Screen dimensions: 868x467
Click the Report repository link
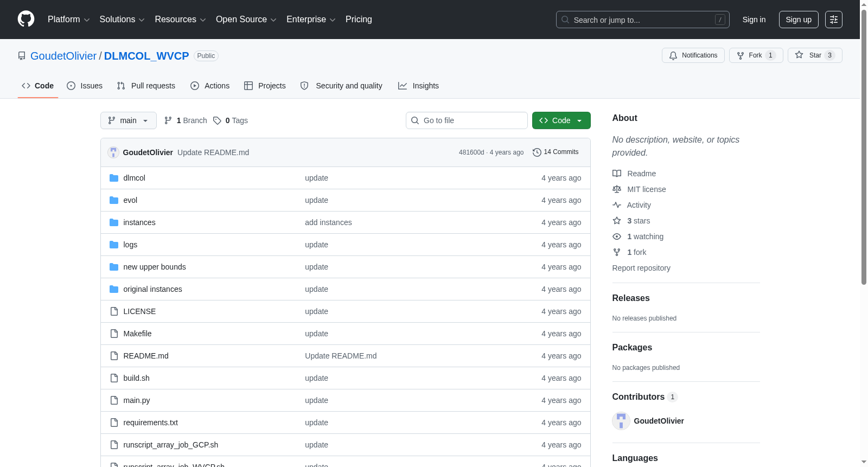[x=641, y=268]
